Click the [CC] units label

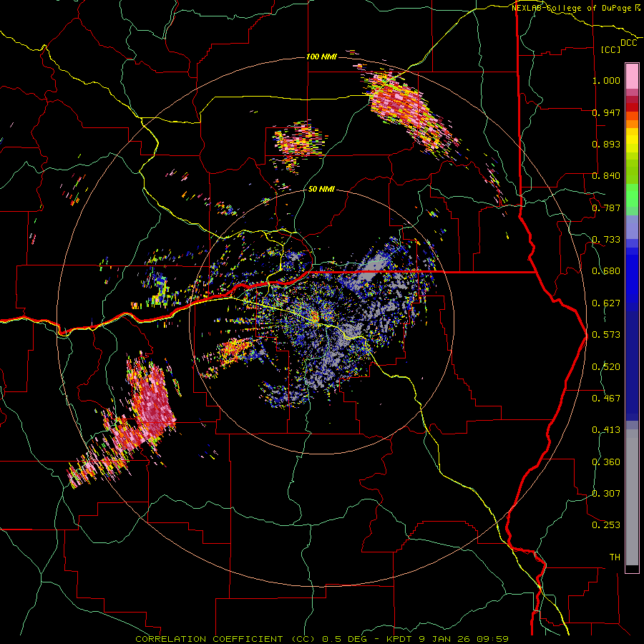(x=610, y=49)
